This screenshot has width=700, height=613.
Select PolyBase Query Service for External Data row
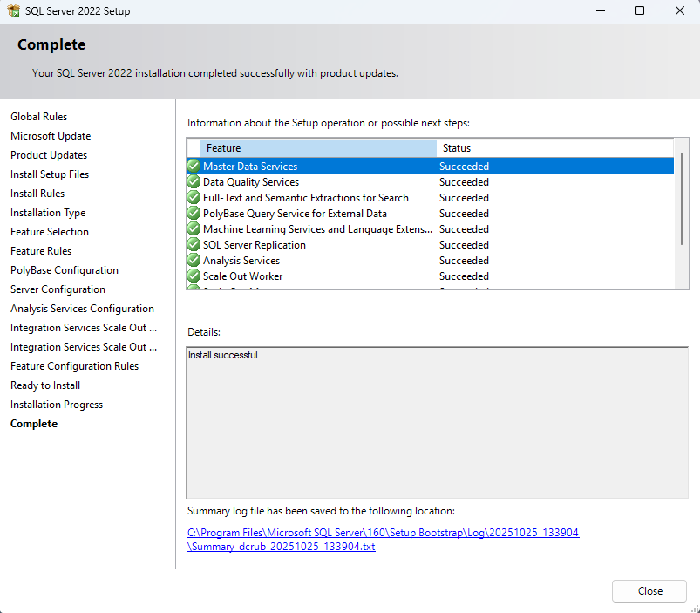tap(430, 213)
